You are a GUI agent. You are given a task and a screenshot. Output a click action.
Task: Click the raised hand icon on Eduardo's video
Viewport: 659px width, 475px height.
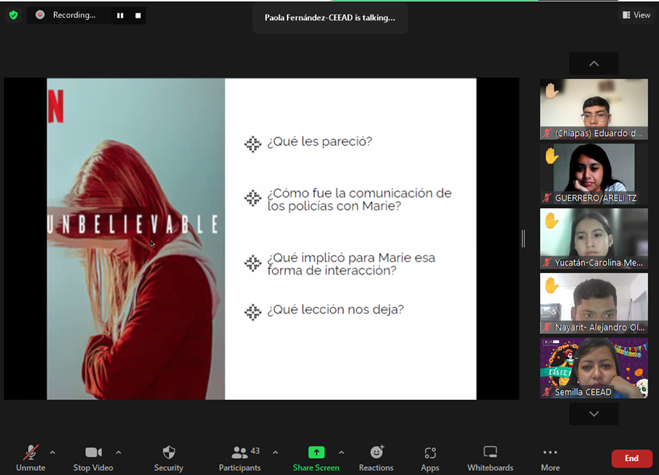click(x=551, y=90)
